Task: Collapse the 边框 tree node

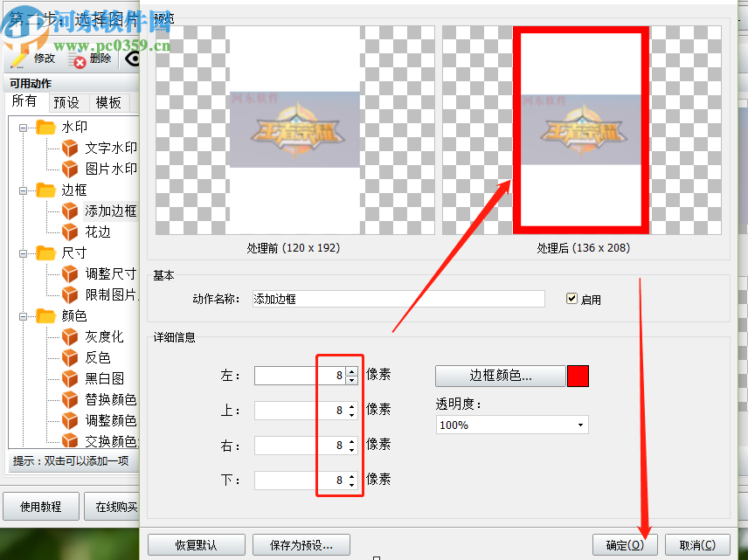Action: coord(23,190)
